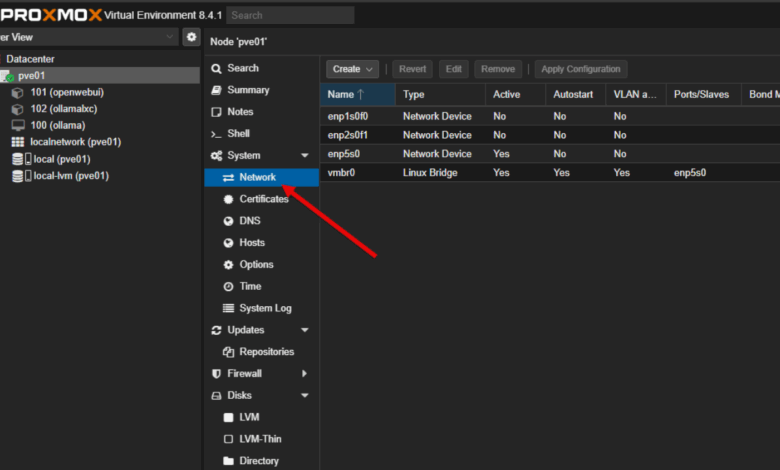Open the Create dropdown button
780x470 pixels.
tap(352, 69)
